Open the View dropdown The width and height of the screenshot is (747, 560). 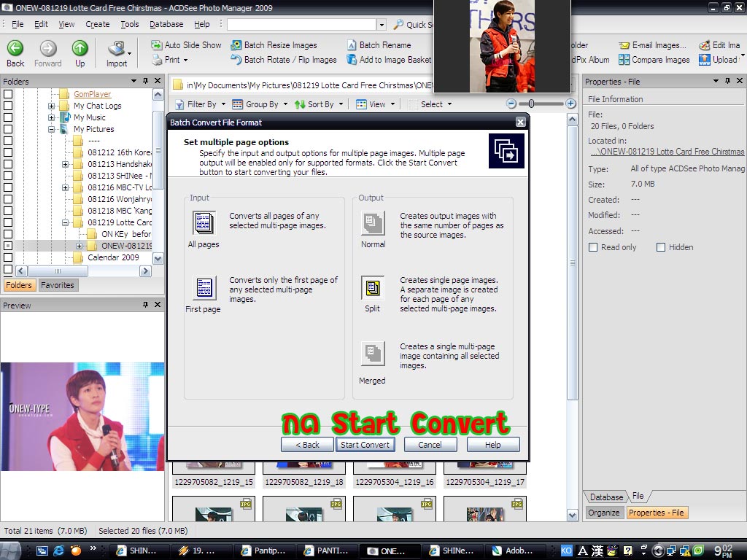(x=376, y=104)
